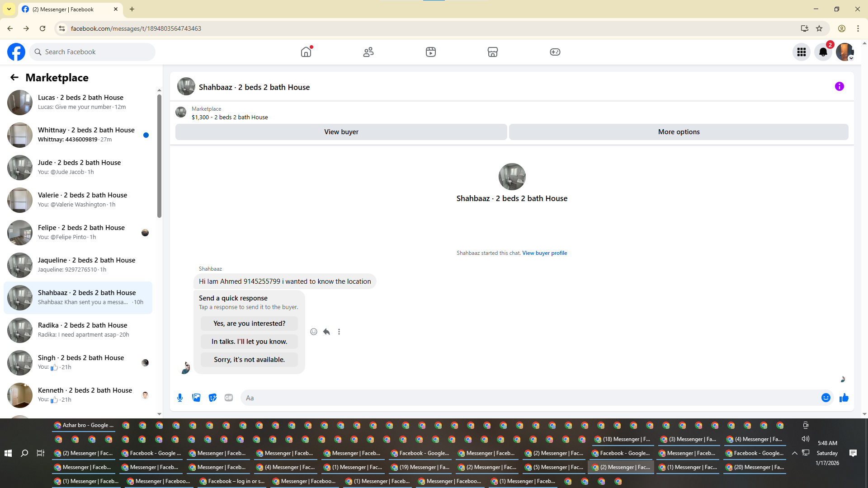Viewport: 868px width, 488px height.
Task: Open the Facebook menu grid icon
Action: tap(802, 52)
